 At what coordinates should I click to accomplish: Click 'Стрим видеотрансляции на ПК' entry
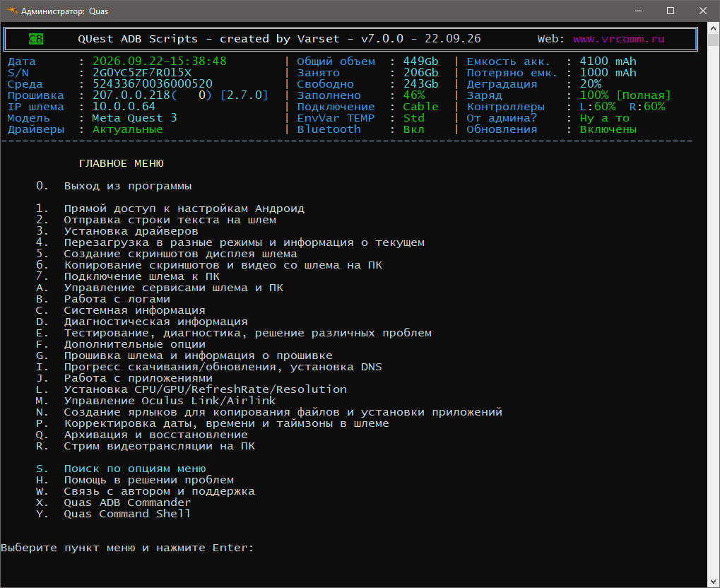point(146,446)
